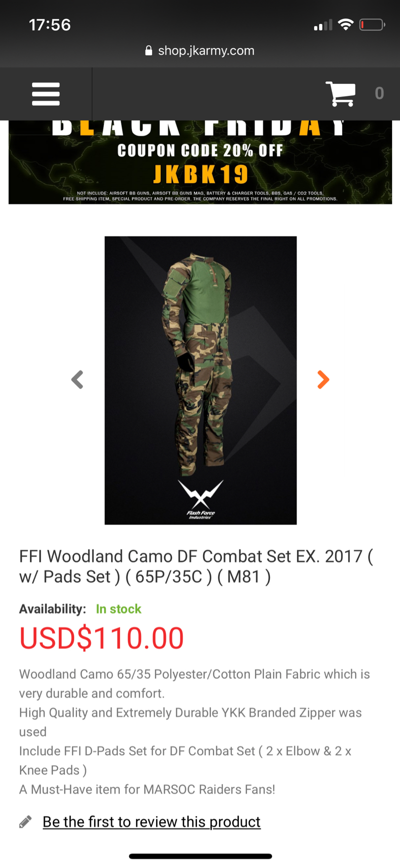
Task: Tap the USD$110.00 price
Action: 101,638
